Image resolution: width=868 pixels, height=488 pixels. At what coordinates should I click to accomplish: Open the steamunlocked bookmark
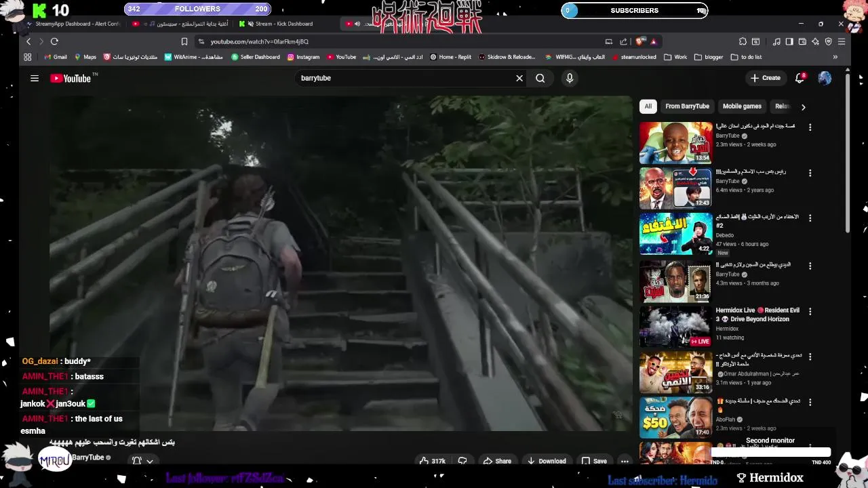click(x=634, y=57)
